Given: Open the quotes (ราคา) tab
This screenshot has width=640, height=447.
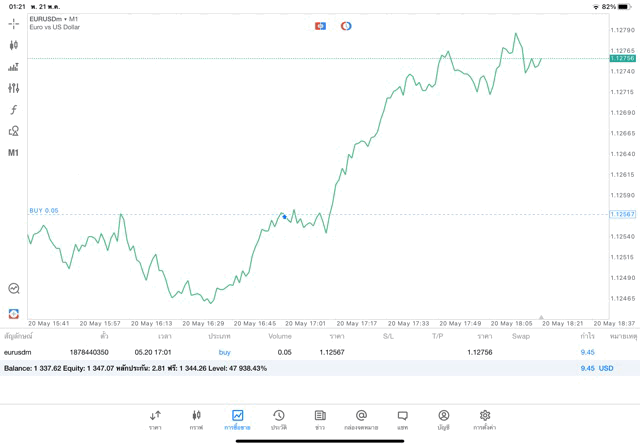Looking at the screenshot, I should [x=155, y=419].
